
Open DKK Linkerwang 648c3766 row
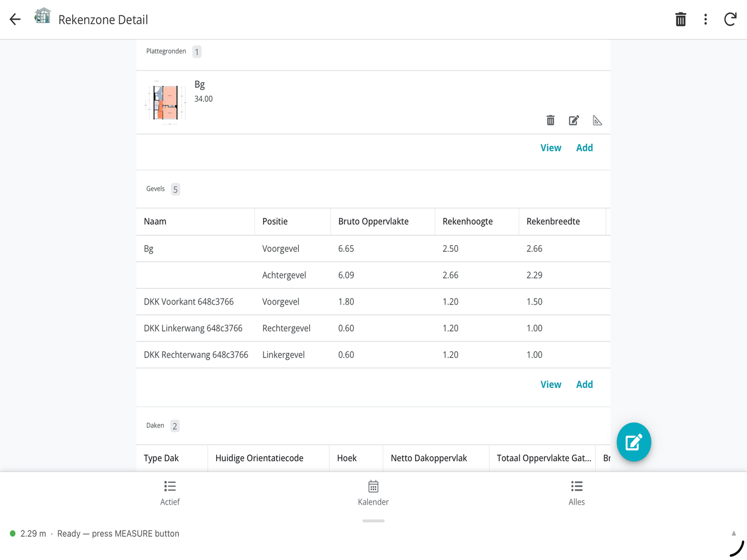click(x=373, y=328)
